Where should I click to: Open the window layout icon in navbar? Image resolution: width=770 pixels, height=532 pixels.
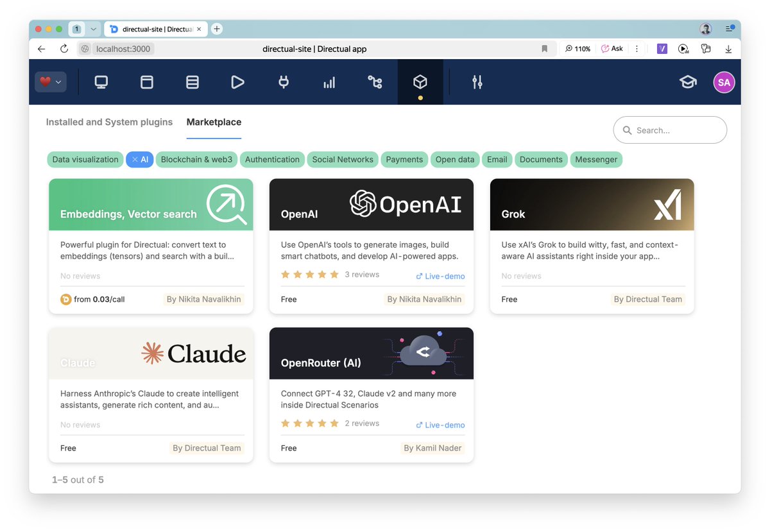147,82
